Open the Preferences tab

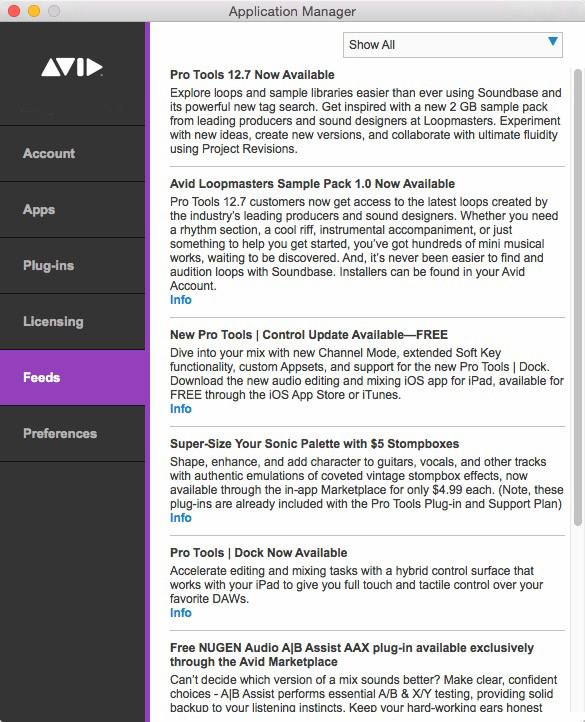click(72, 434)
